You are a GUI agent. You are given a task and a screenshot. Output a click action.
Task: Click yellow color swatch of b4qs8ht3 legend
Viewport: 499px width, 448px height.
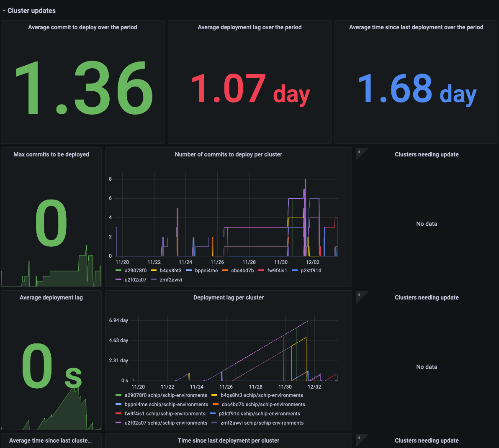154,271
